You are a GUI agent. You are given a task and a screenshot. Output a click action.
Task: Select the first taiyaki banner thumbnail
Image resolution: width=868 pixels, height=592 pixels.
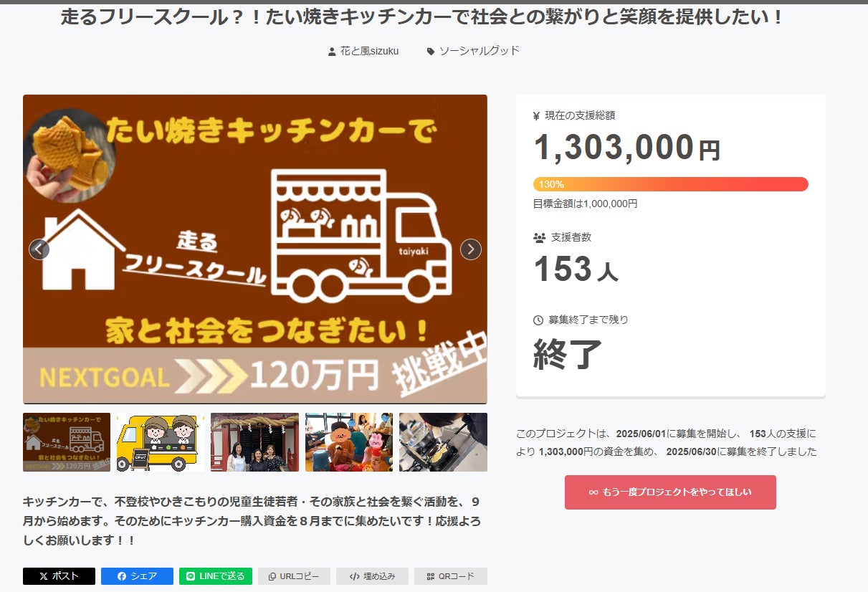67,442
